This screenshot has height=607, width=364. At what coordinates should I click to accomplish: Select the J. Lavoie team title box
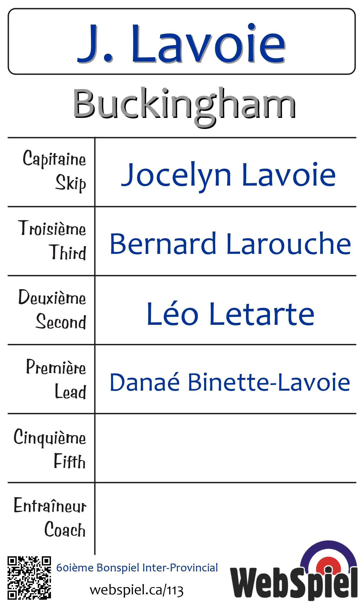coord(181,42)
